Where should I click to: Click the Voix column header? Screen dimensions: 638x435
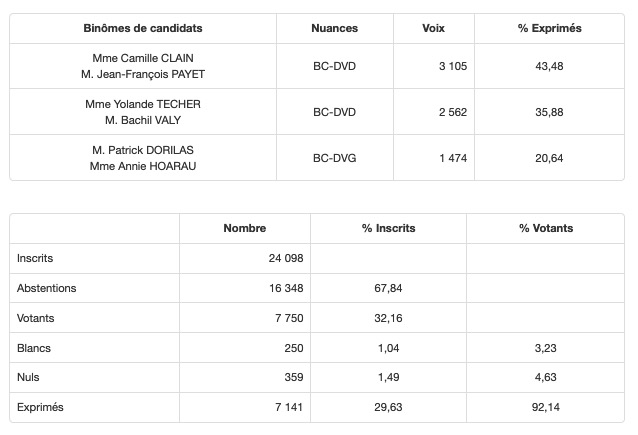tap(434, 28)
